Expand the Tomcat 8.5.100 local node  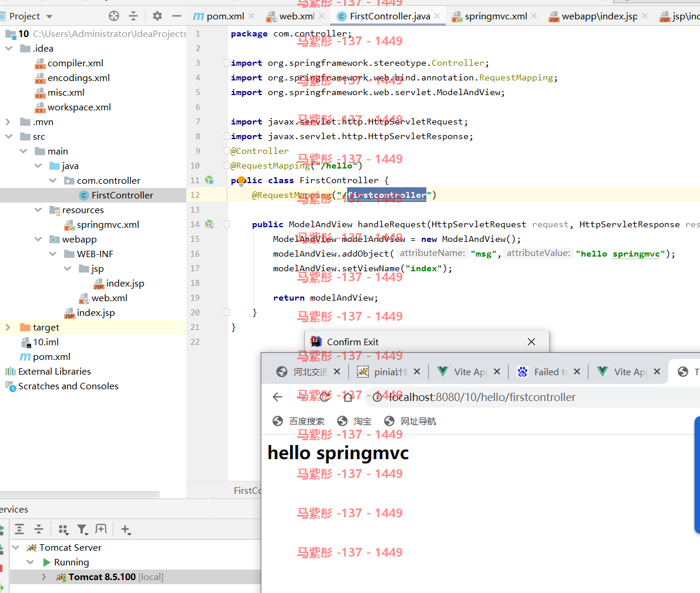tap(43, 577)
